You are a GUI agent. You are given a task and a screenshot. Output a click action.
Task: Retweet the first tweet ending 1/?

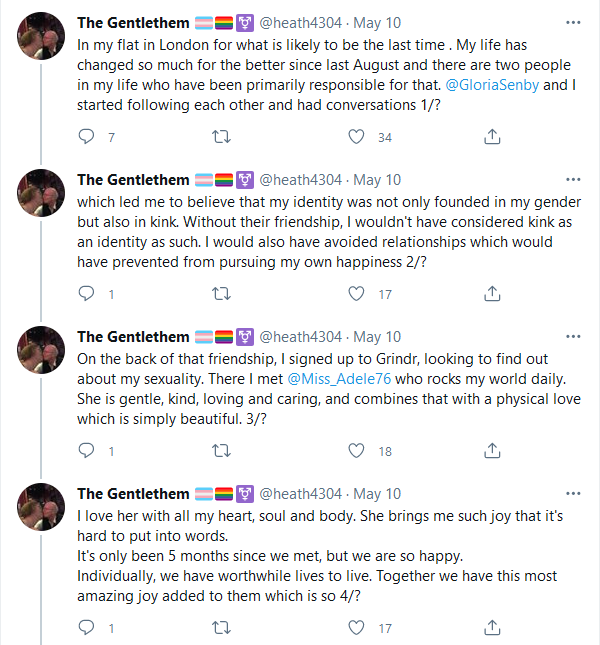pyautogui.click(x=221, y=137)
